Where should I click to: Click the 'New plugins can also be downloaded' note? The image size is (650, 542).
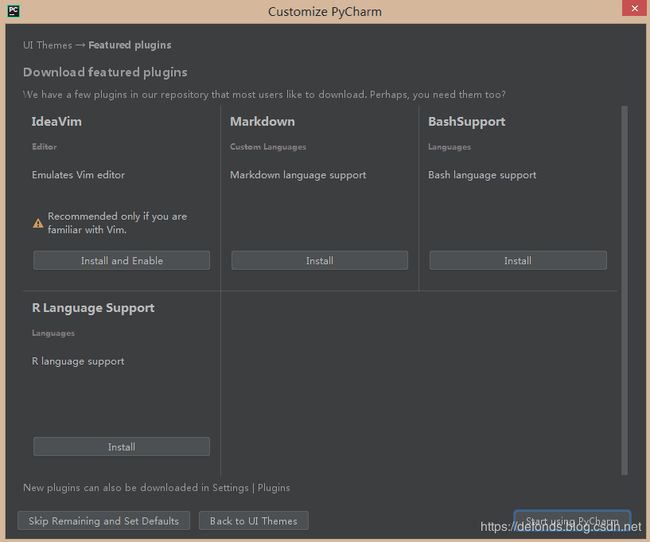pos(157,487)
